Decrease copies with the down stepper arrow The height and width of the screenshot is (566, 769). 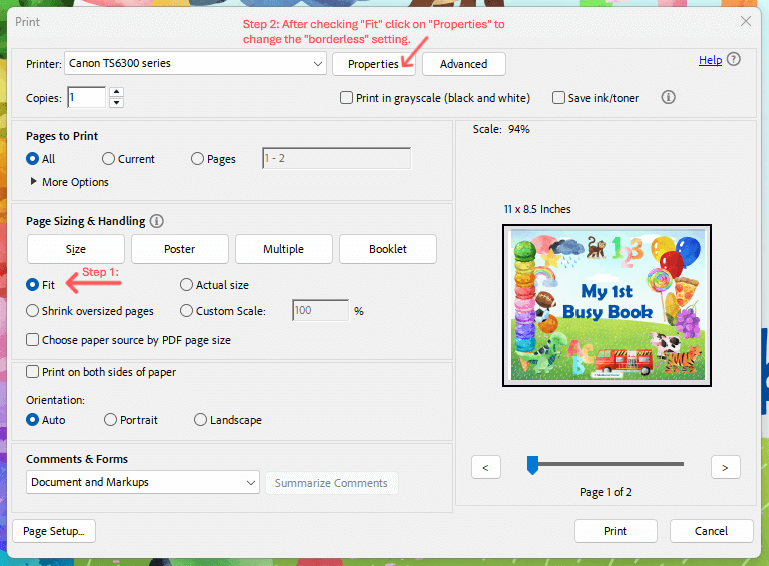(x=116, y=103)
